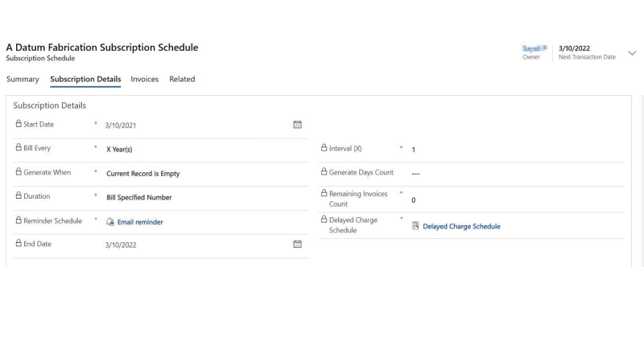
Task: Click the lock icon beside Bill Every
Action: click(19, 148)
